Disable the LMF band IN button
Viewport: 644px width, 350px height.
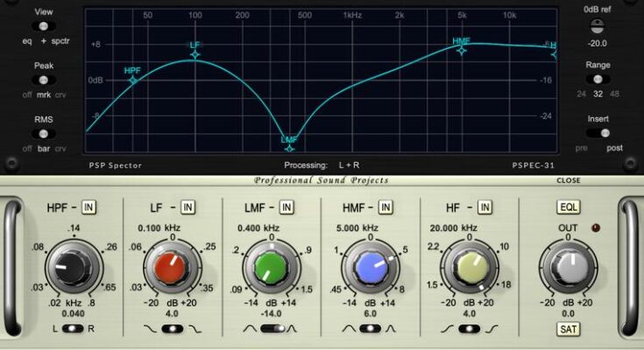pyautogui.click(x=287, y=207)
